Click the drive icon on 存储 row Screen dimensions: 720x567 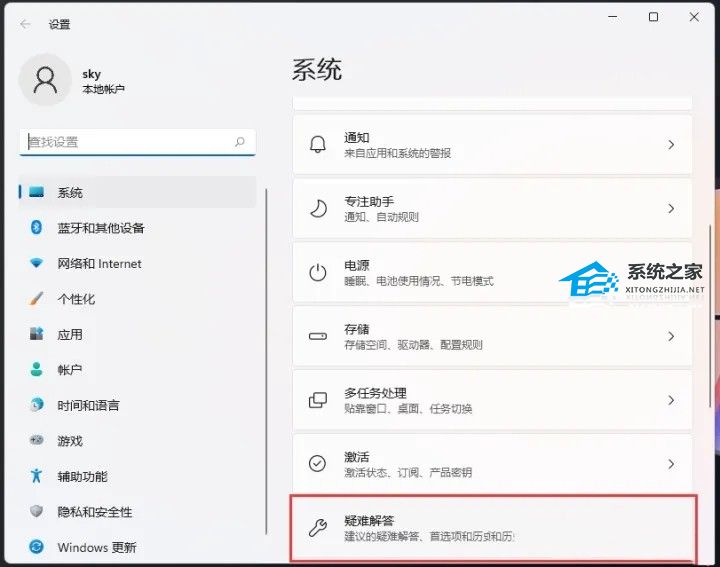[x=318, y=337]
